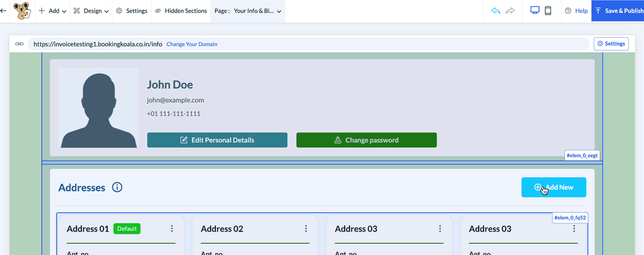The width and height of the screenshot is (644, 255).
Task: Open the Design dropdown menu
Action: point(91,11)
